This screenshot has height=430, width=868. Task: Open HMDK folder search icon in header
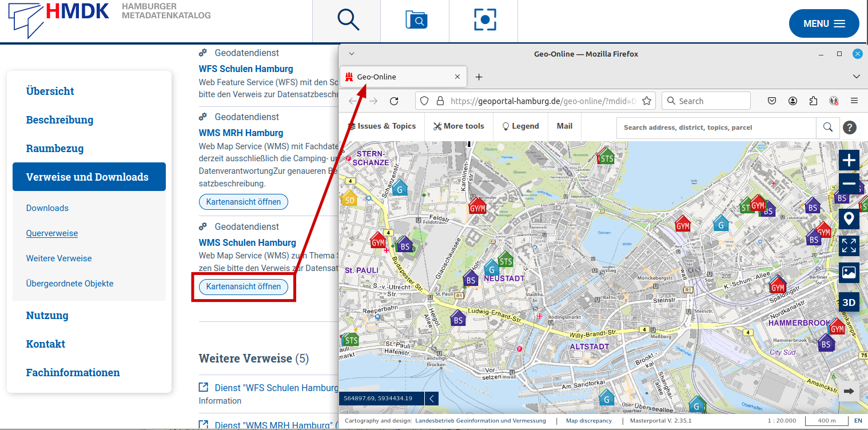point(416,20)
